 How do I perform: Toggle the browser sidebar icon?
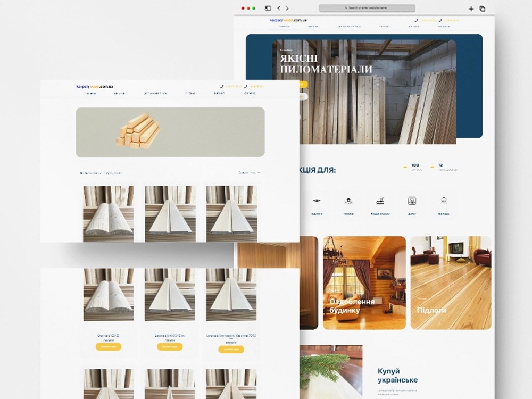pyautogui.click(x=268, y=8)
